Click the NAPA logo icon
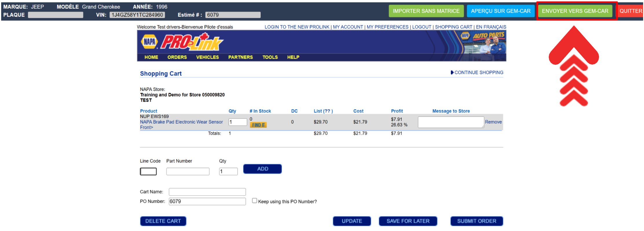Image resolution: width=644 pixels, height=231 pixels. (149, 42)
